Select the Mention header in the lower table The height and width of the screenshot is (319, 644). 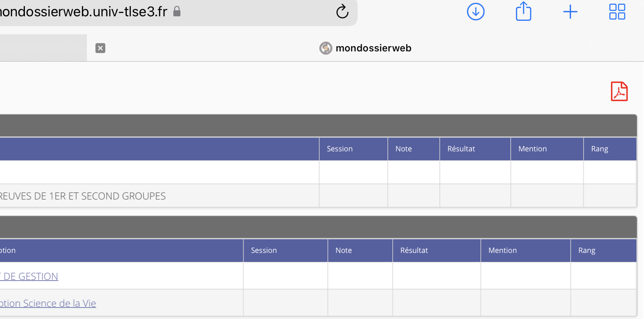(502, 250)
